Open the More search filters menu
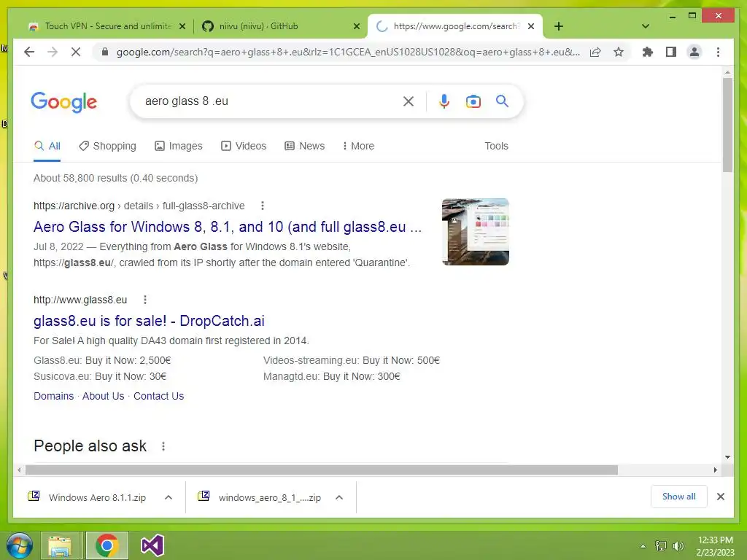 click(359, 146)
